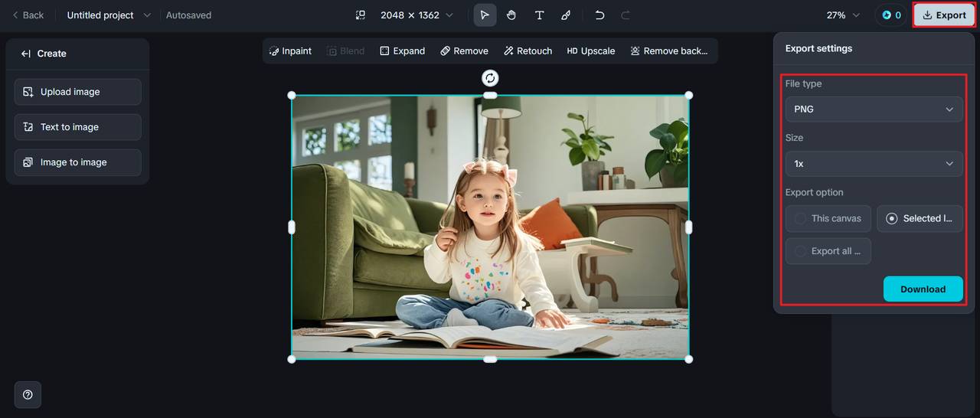Select the Text tool

point(539,15)
